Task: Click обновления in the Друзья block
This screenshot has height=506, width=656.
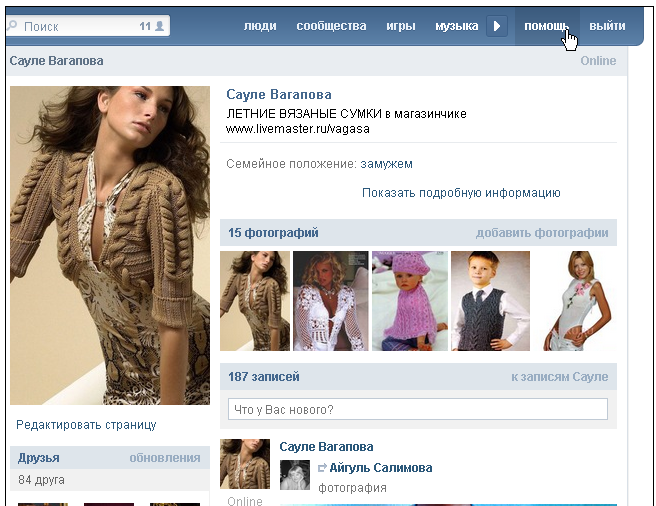Action: (165, 458)
